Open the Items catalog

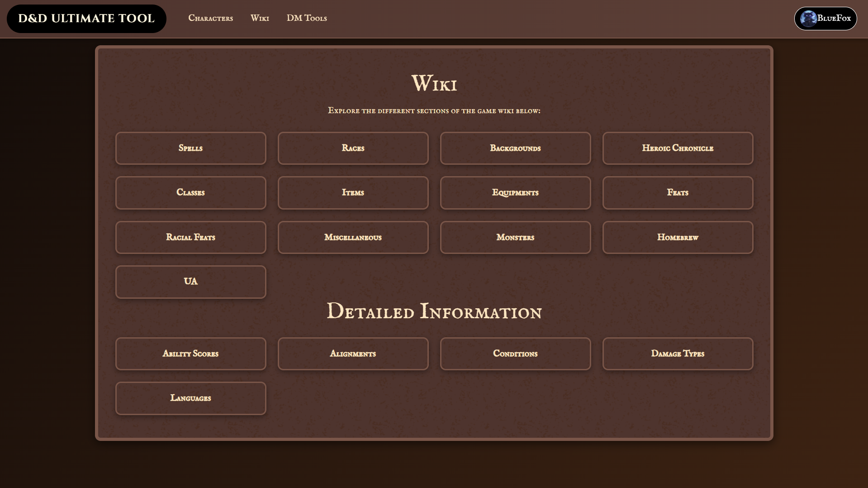(353, 192)
